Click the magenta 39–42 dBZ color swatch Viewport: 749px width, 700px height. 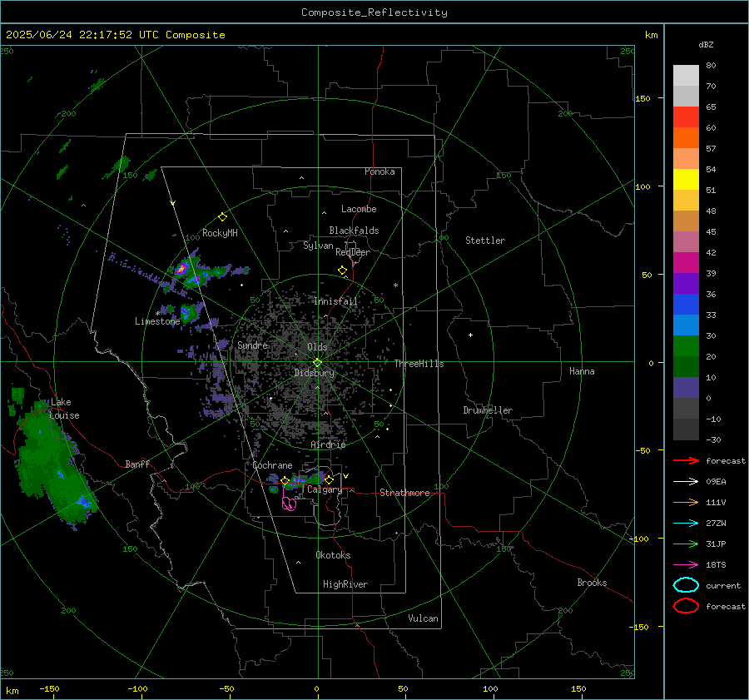point(686,263)
